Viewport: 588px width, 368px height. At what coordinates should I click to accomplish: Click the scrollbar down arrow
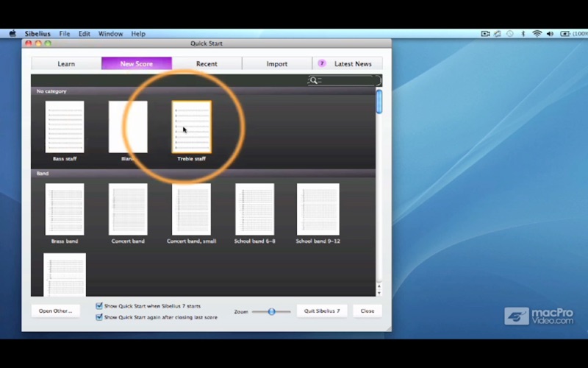click(379, 293)
